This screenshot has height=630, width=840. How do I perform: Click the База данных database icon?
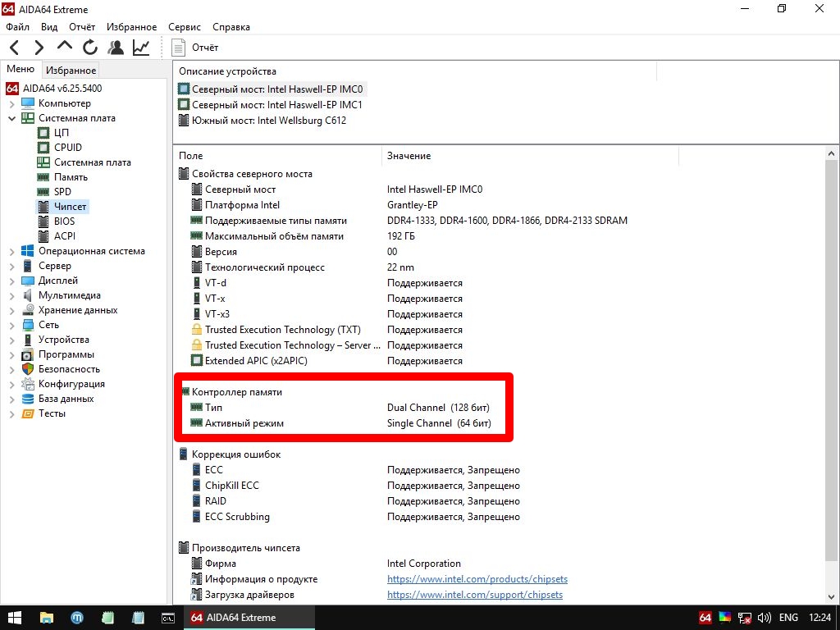coord(27,399)
